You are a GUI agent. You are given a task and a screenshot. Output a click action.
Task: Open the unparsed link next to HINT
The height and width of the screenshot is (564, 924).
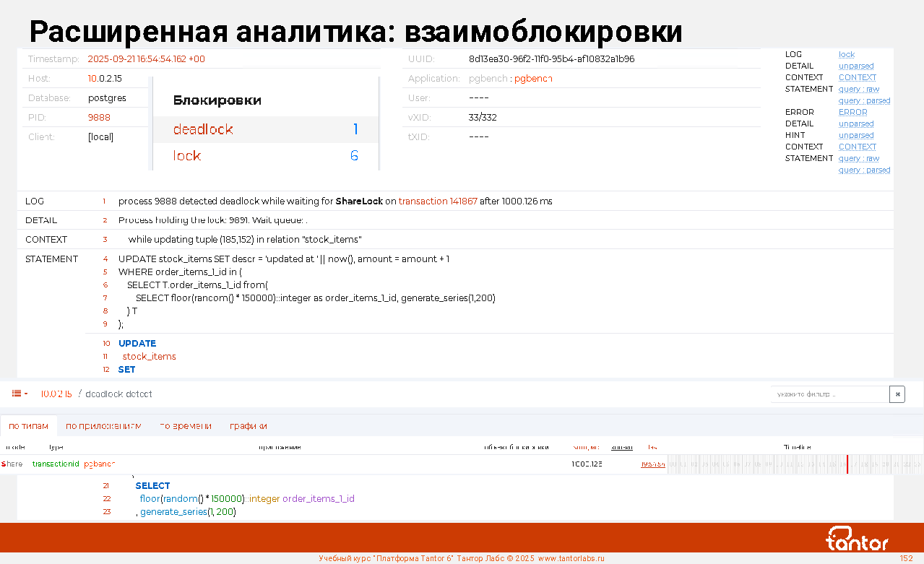point(856,135)
